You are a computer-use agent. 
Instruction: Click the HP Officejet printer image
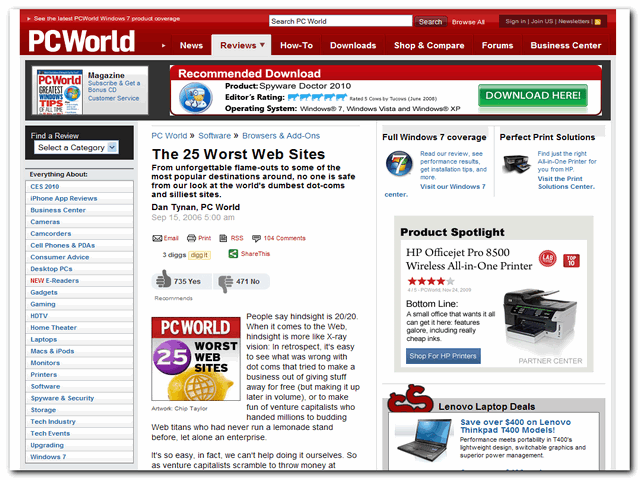click(x=540, y=318)
